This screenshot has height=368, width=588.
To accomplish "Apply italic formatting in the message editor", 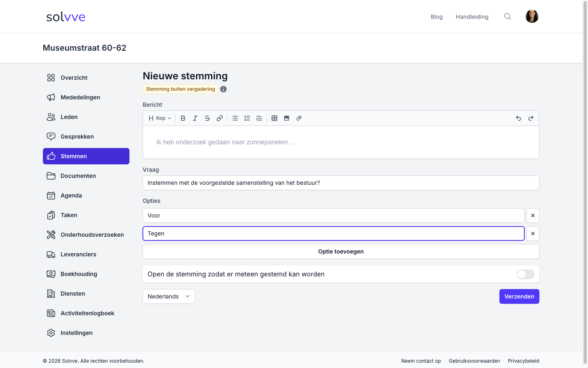I will click(195, 118).
